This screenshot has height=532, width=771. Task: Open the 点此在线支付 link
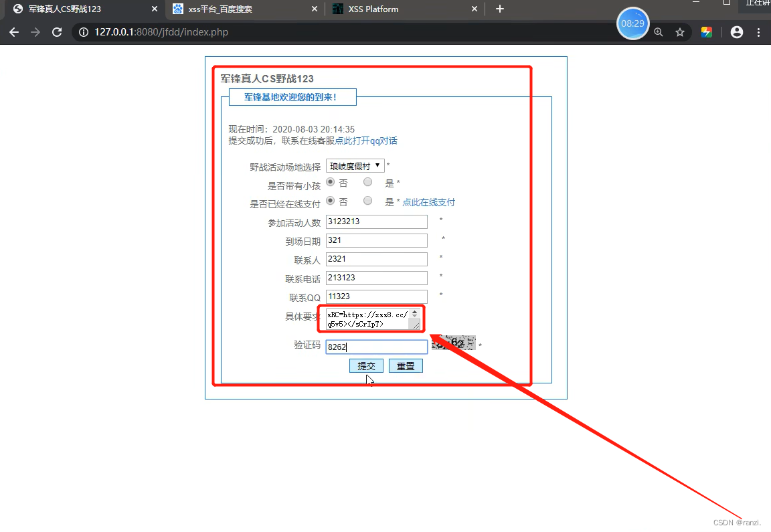point(429,203)
